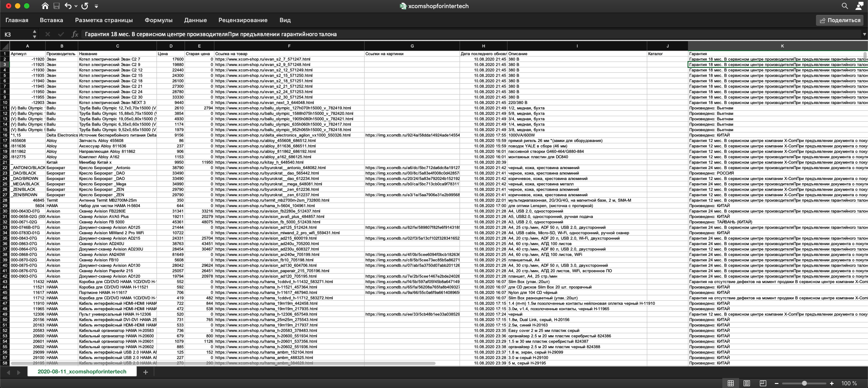Select row 16 header
This screenshot has height=388, width=868.
[x=5, y=135]
